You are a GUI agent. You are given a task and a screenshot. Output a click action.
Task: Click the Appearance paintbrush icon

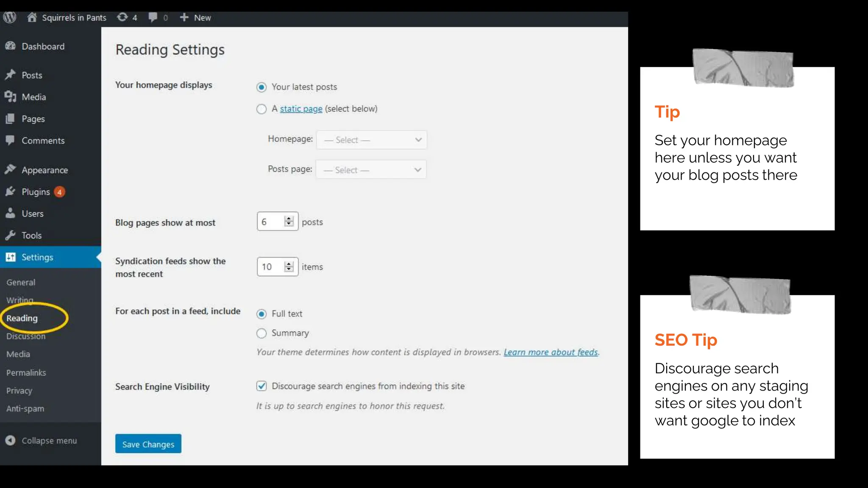[x=10, y=170]
